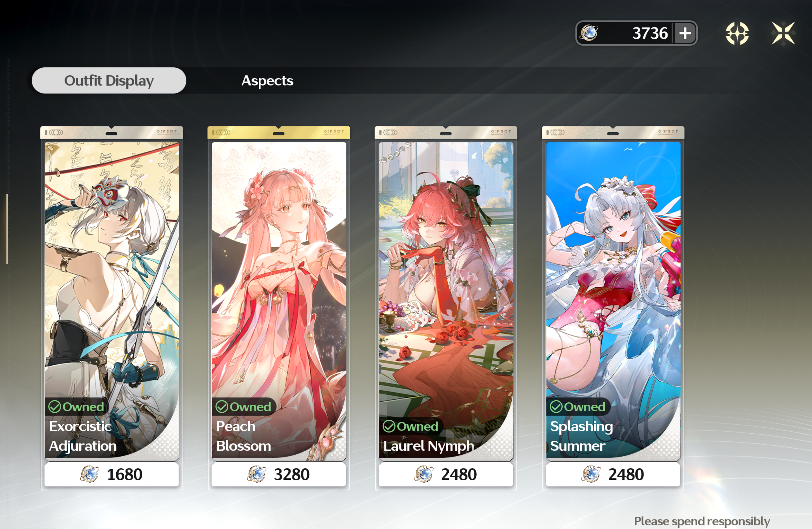This screenshot has height=529, width=812.
Task: Click the gold header strip above Peach Blossom
Action: 279,132
